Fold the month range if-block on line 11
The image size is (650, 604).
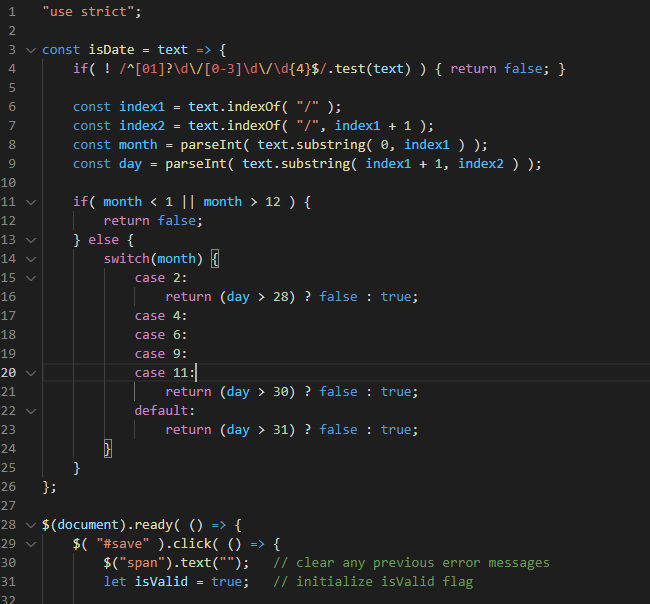coord(31,202)
